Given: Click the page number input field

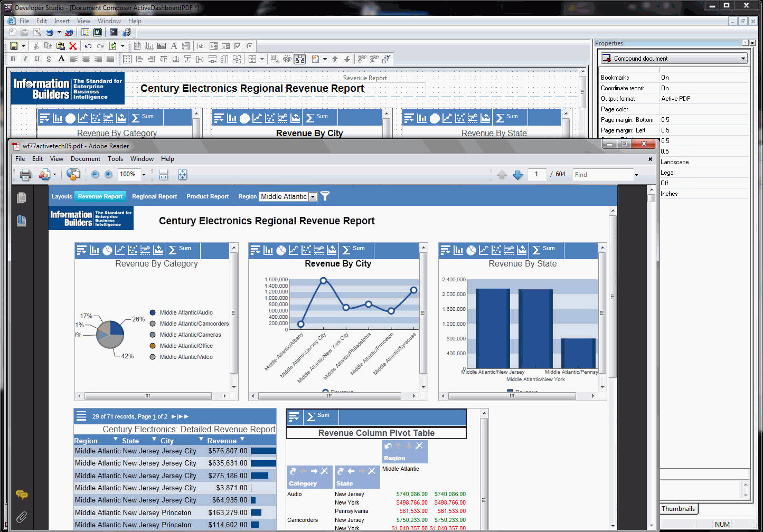Looking at the screenshot, I should pyautogui.click(x=537, y=174).
